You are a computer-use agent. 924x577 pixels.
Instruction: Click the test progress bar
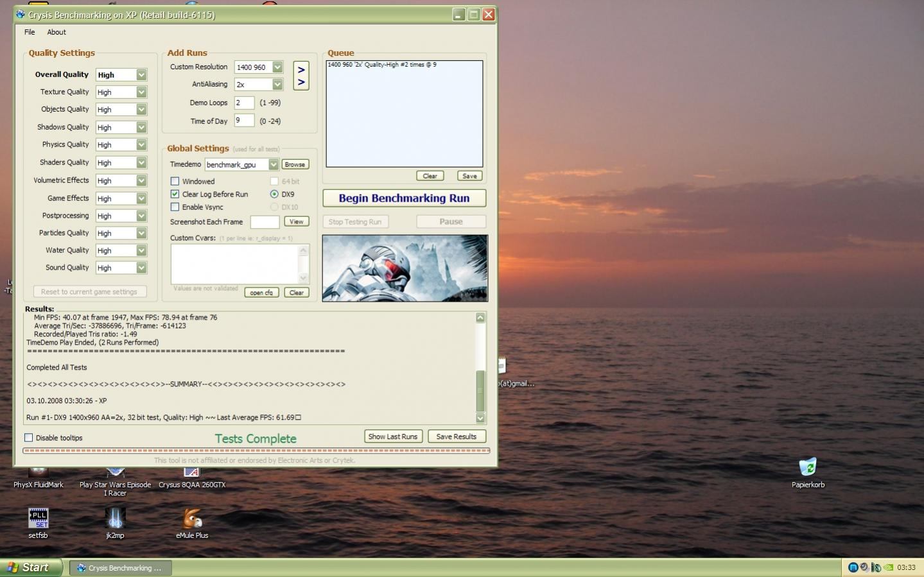click(256, 451)
